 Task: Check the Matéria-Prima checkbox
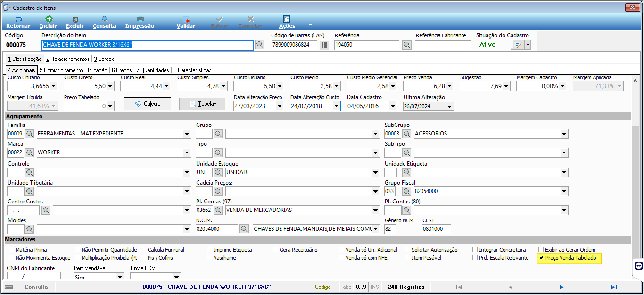(x=12, y=250)
